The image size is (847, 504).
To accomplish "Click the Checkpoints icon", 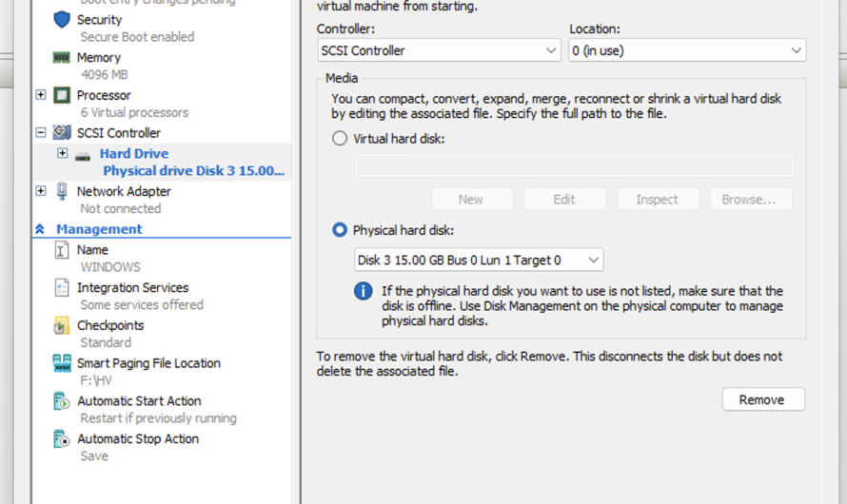I will (62, 326).
